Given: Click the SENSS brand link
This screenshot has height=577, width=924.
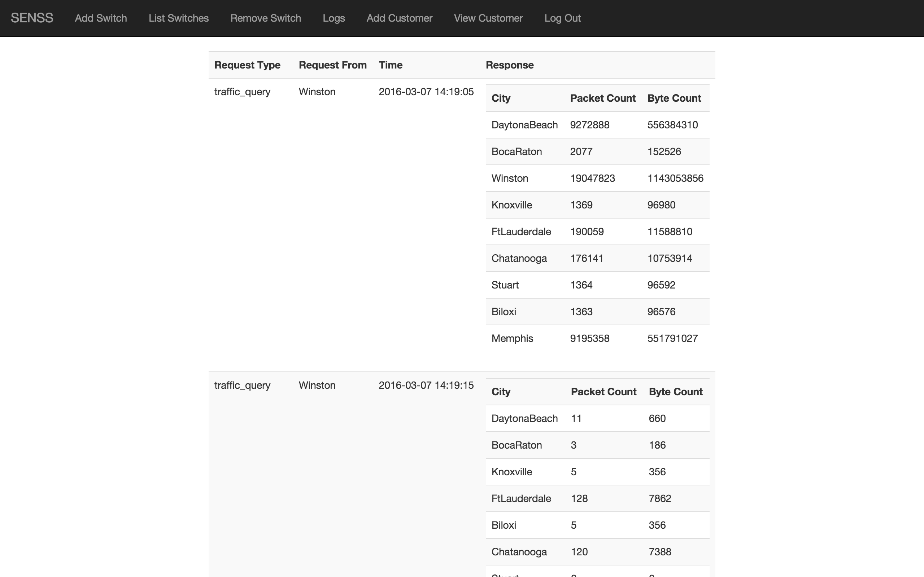Looking at the screenshot, I should coord(32,18).
